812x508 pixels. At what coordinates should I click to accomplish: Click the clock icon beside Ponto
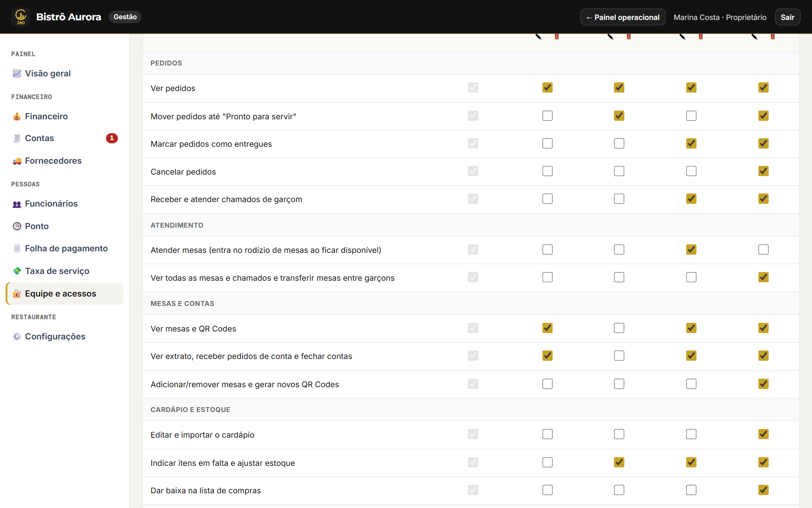(x=17, y=226)
